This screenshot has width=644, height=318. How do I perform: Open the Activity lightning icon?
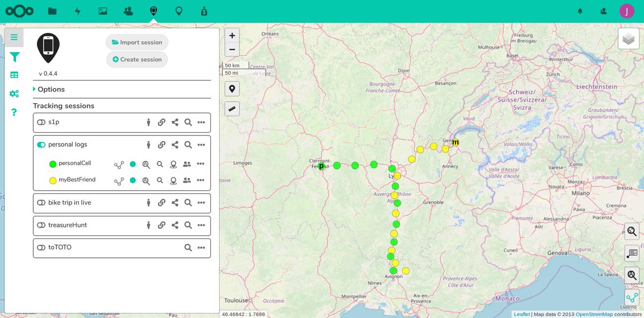click(x=78, y=11)
